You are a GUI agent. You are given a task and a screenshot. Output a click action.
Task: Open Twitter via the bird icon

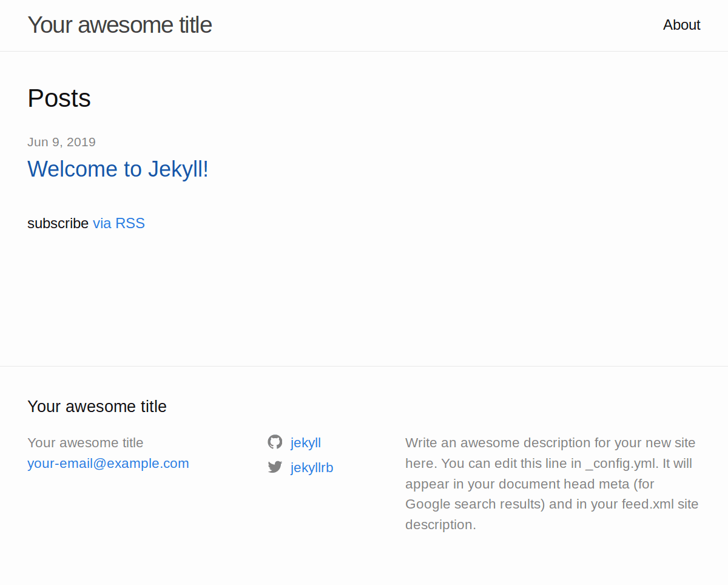pos(275,467)
